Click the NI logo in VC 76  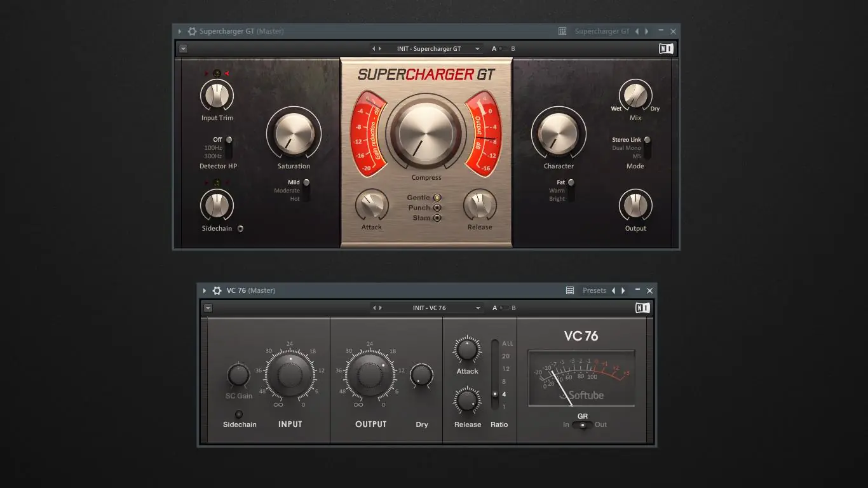(x=642, y=308)
